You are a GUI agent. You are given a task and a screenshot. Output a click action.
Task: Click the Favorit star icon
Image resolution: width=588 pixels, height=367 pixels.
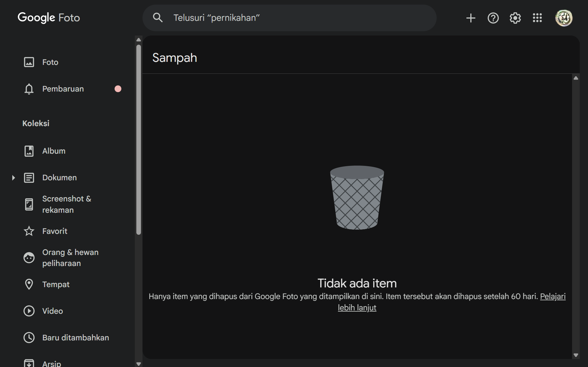pos(29,231)
